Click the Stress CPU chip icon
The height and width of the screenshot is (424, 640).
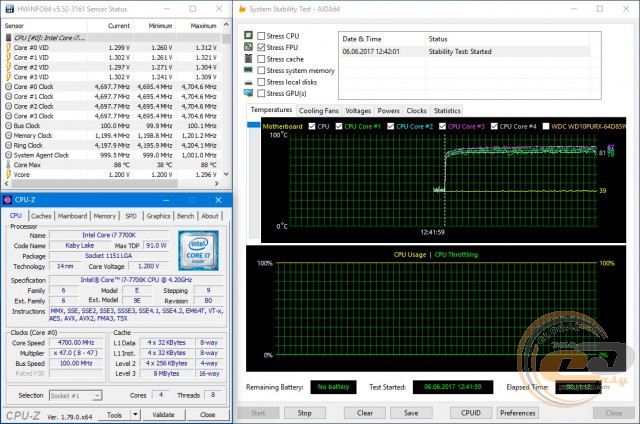[x=248, y=36]
